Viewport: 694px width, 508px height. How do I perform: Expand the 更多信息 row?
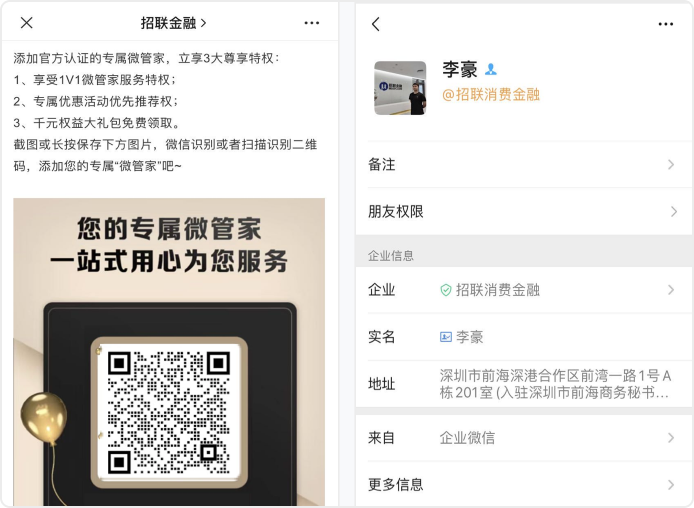click(524, 485)
